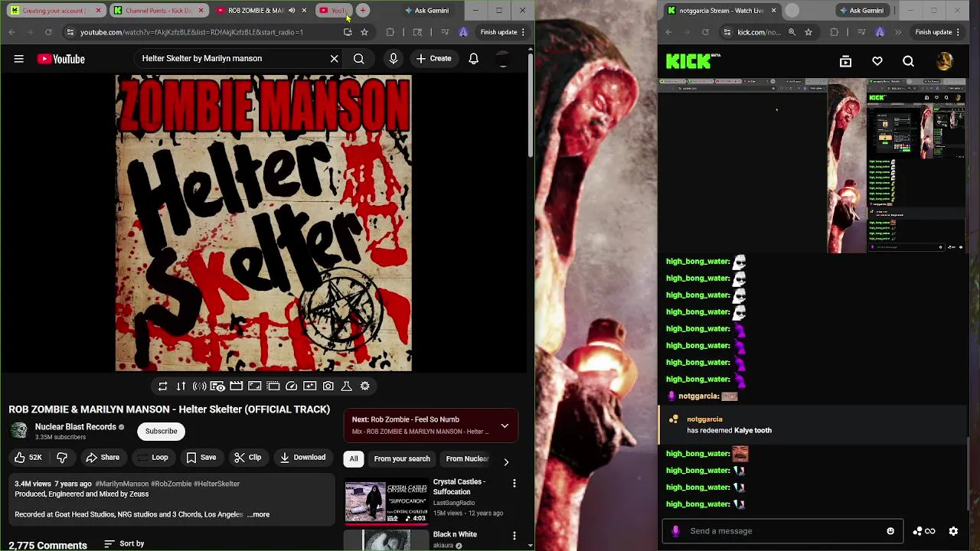This screenshot has width=980, height=551.
Task: Open the Sort by comments dropdown
Action: click(x=124, y=544)
